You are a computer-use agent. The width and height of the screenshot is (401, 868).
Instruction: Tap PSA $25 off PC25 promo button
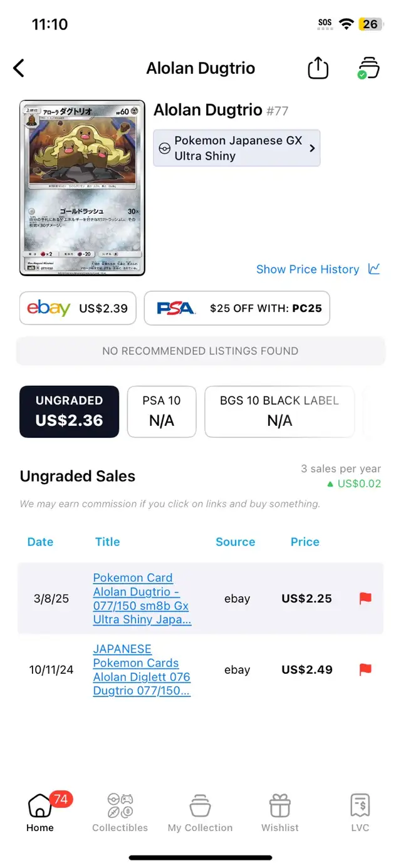coord(237,308)
